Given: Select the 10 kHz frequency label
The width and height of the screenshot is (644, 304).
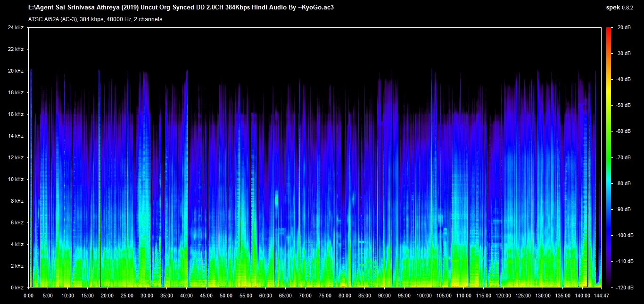Looking at the screenshot, I should pyautogui.click(x=16, y=179).
